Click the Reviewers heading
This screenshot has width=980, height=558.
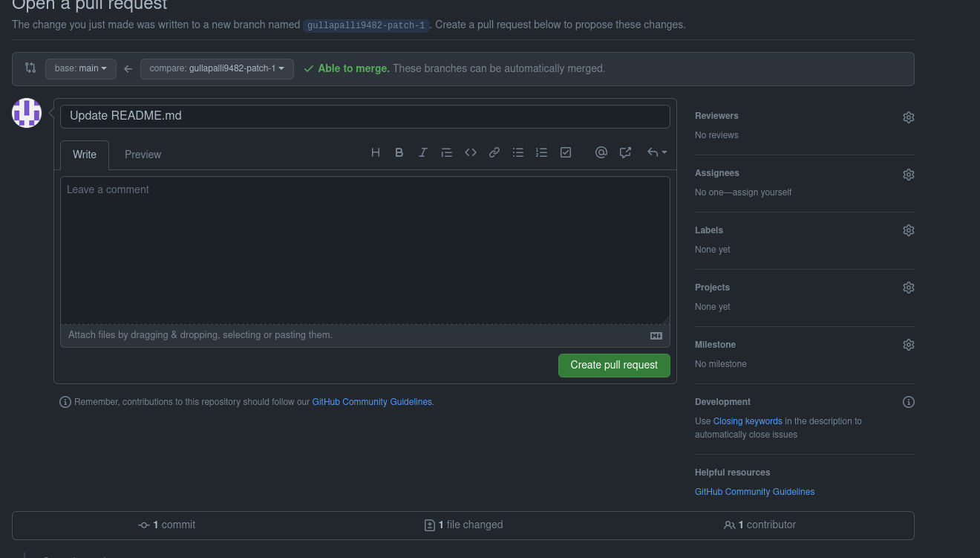716,116
